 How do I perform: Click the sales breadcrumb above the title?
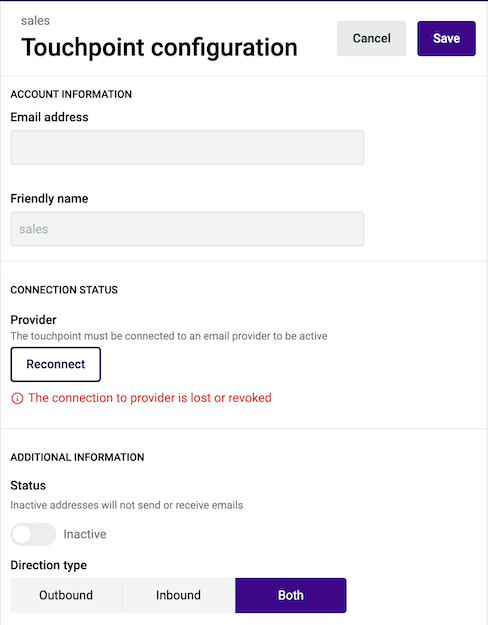coord(35,21)
